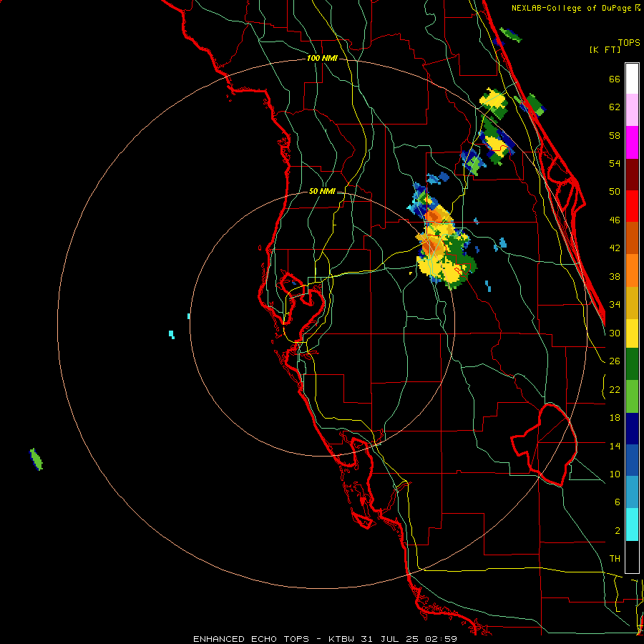Screen dimensions: 644x644
Task: Click the "58" legend value
Action: click(x=615, y=135)
